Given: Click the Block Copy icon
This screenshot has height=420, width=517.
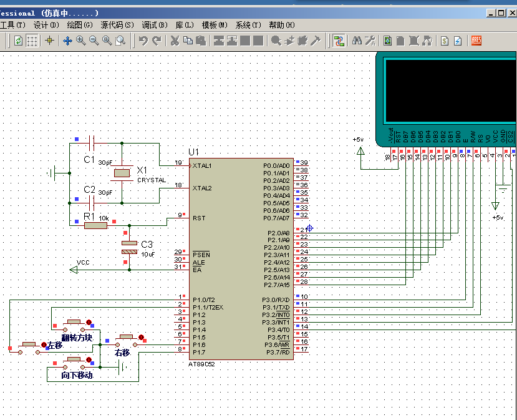Looking at the screenshot, I should coord(219,41).
